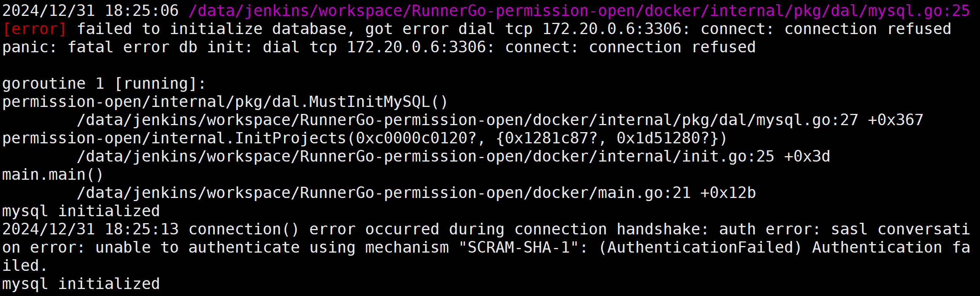
Task: Click "goroutine 1 [running]:" line
Action: [x=104, y=84]
